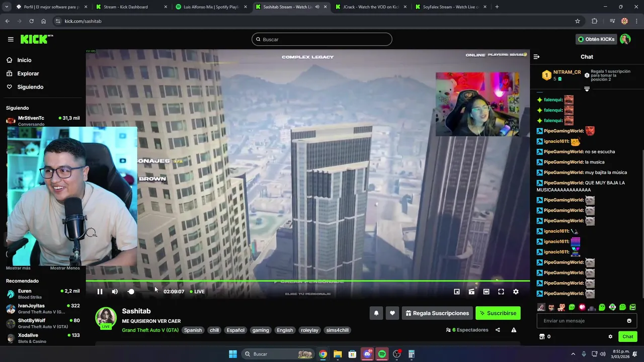
Task: Show hidden tray icons chevron
Action: (573, 354)
